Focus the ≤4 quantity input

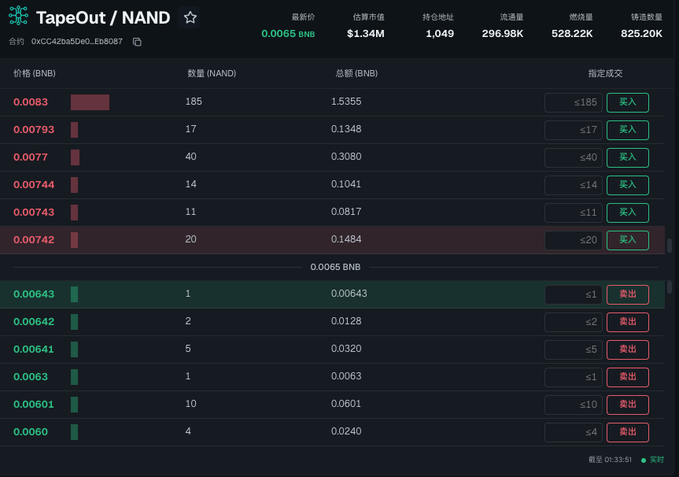click(573, 432)
